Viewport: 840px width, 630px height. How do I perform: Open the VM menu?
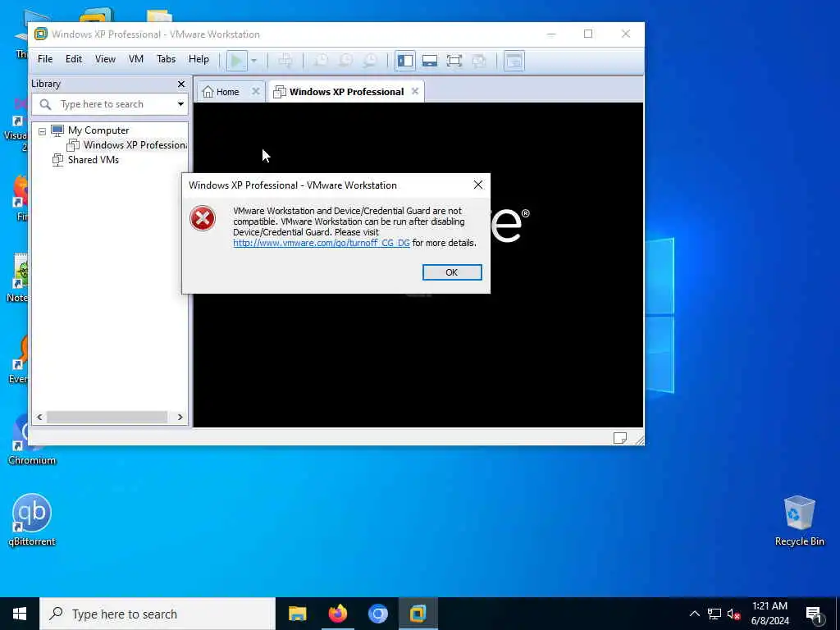tap(136, 59)
